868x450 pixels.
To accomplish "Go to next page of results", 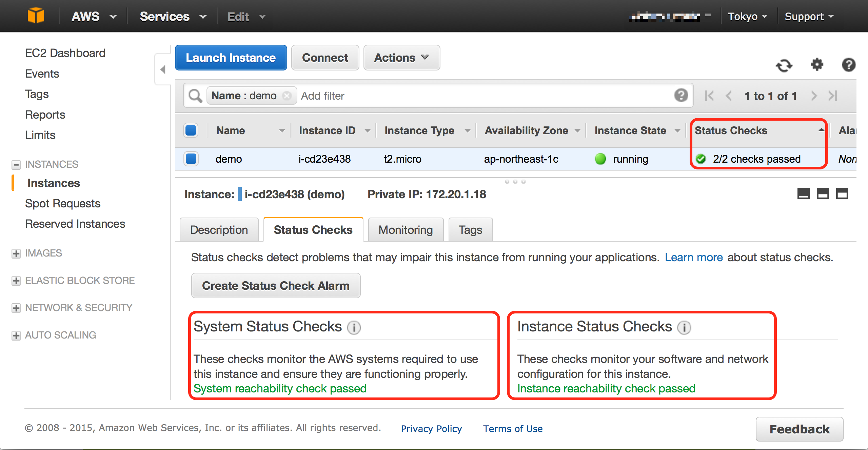I will coord(814,96).
